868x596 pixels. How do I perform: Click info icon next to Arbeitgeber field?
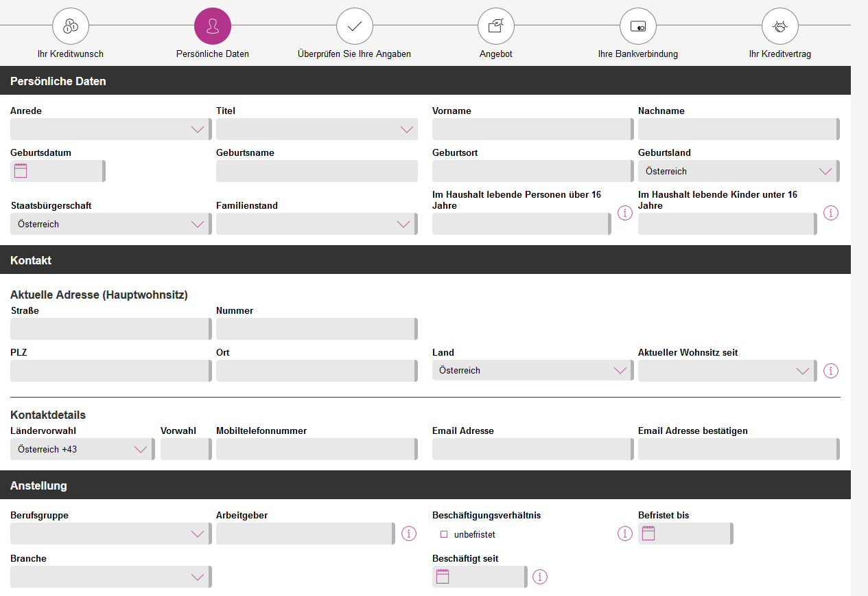click(x=409, y=534)
